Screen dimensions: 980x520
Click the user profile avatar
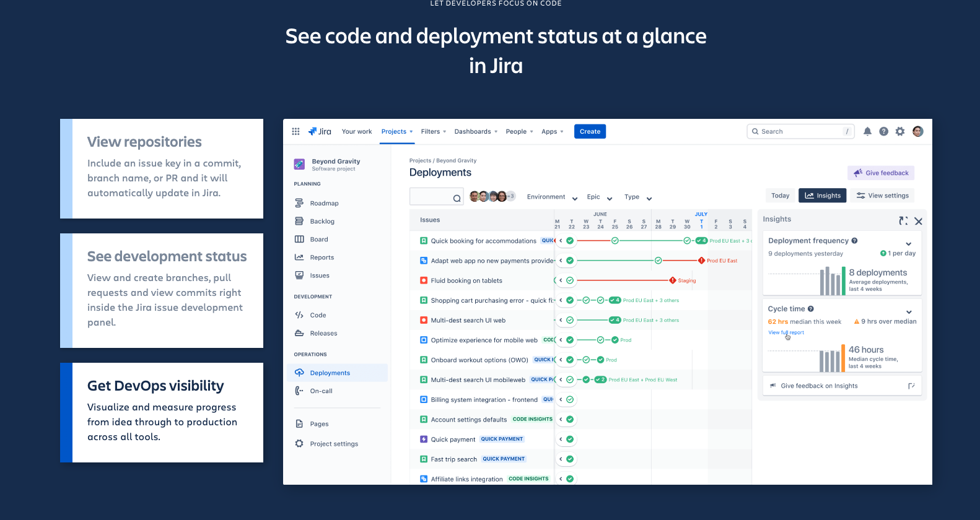918,131
